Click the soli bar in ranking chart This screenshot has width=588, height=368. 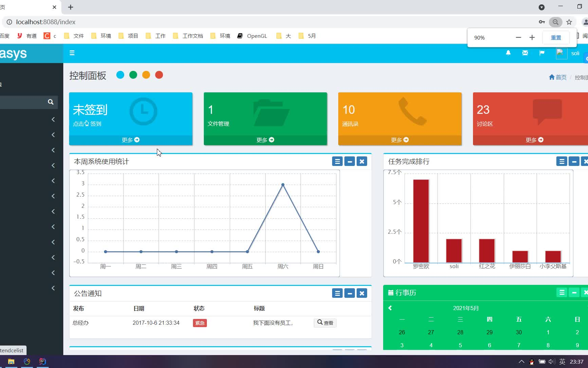(454, 251)
